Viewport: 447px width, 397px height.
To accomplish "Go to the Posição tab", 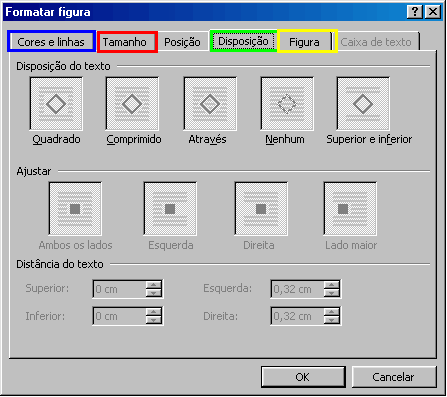I will coord(183,42).
